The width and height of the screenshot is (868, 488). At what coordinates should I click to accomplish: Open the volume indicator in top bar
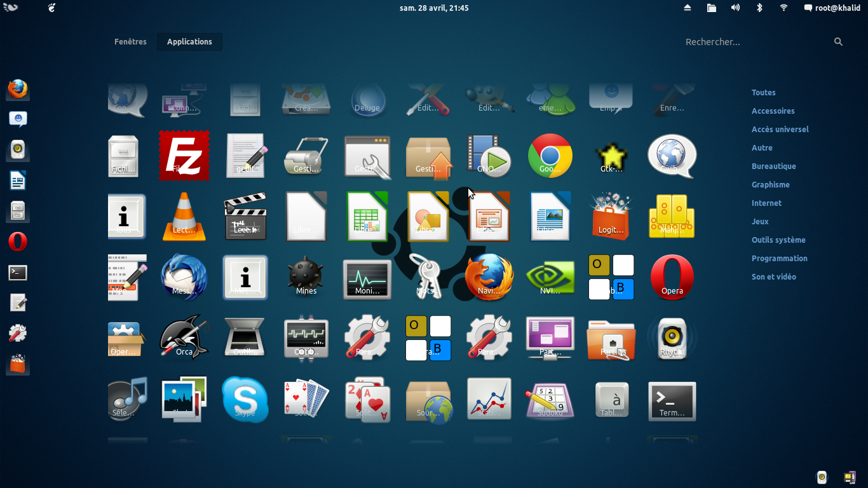point(735,8)
